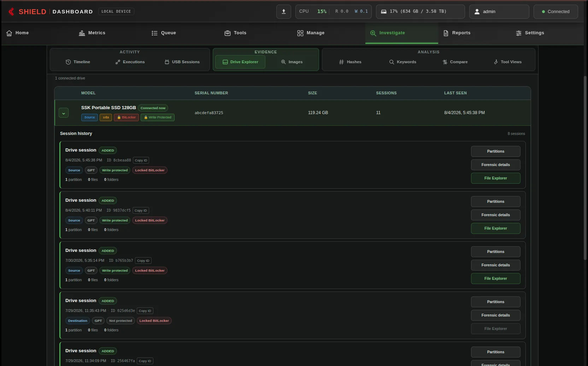Click the Timeline clock icon
Viewport: 588px width, 366px height.
pyautogui.click(x=68, y=62)
